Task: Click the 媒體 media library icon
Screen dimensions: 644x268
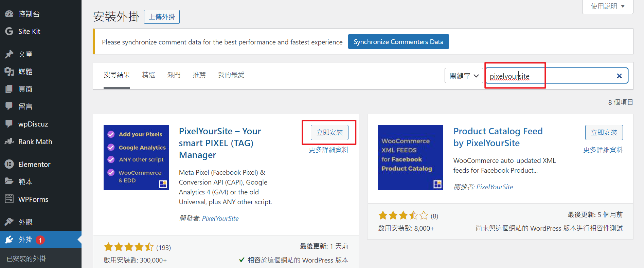Action: point(9,72)
